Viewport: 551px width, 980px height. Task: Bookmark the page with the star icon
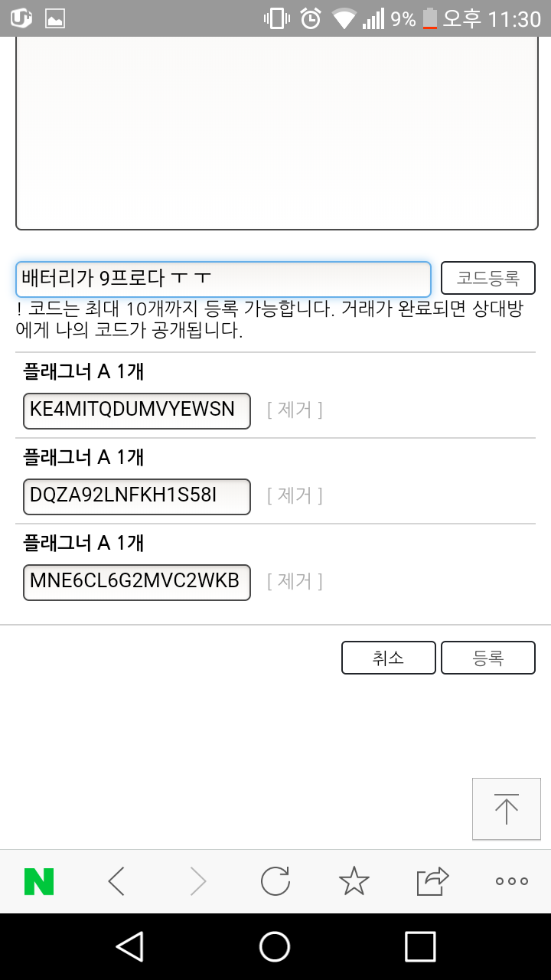tap(354, 881)
